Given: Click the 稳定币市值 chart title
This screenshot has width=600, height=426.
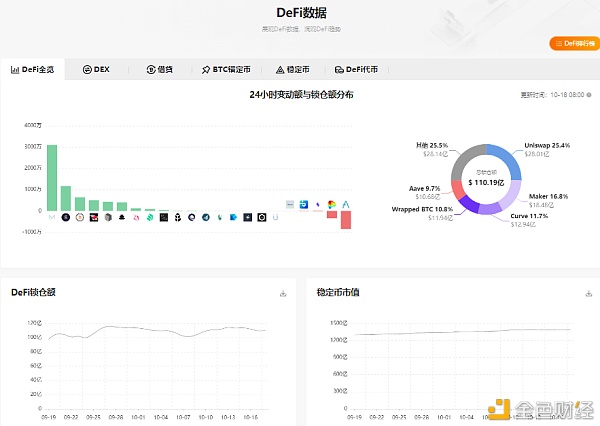Looking at the screenshot, I should click(x=338, y=292).
